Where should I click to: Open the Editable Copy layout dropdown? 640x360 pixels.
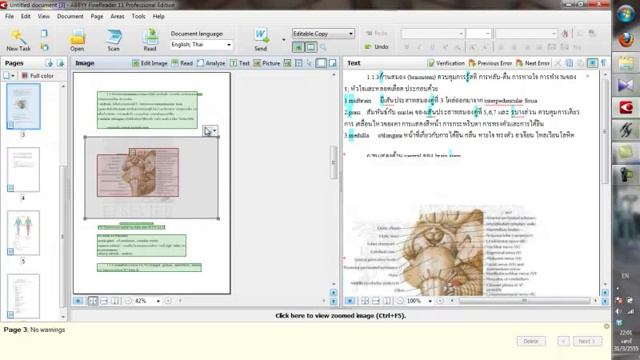pos(351,34)
